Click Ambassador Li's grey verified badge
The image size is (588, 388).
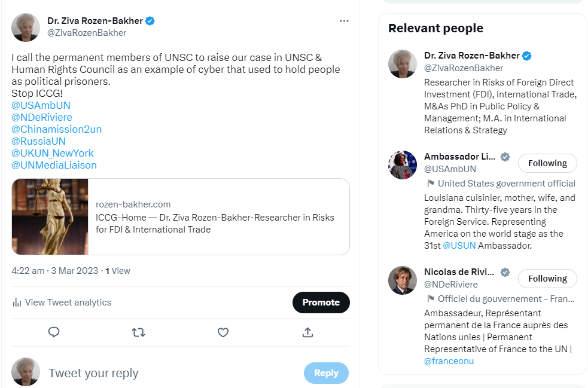tap(505, 157)
